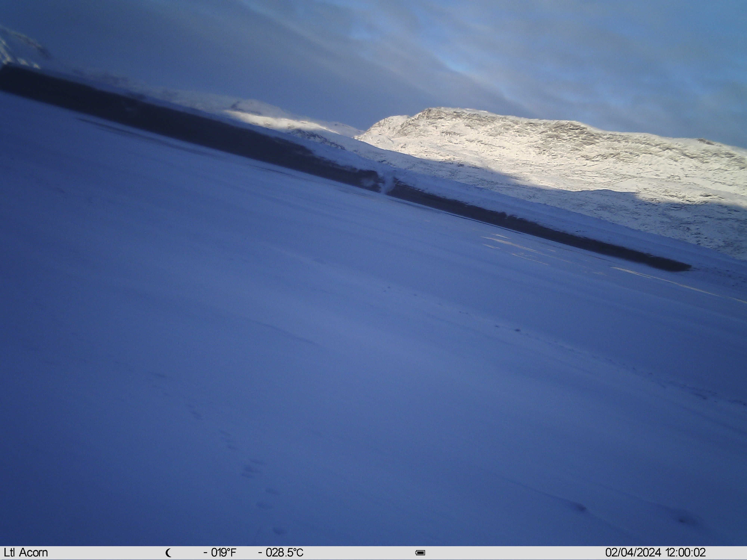Click the rocky outcrop at top-left corner

coord(20,47)
